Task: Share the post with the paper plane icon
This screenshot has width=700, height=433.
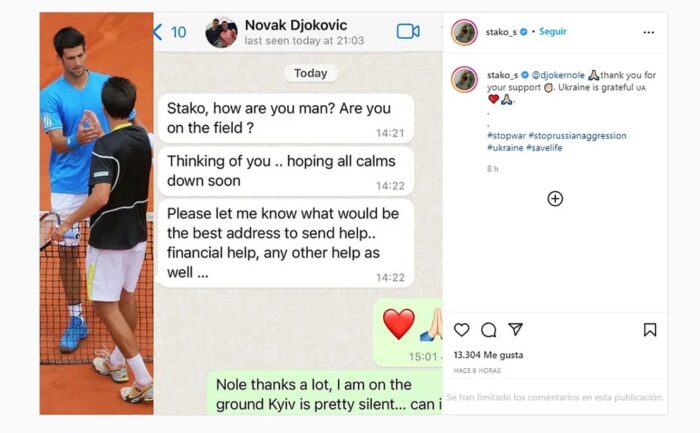Action: (x=515, y=329)
